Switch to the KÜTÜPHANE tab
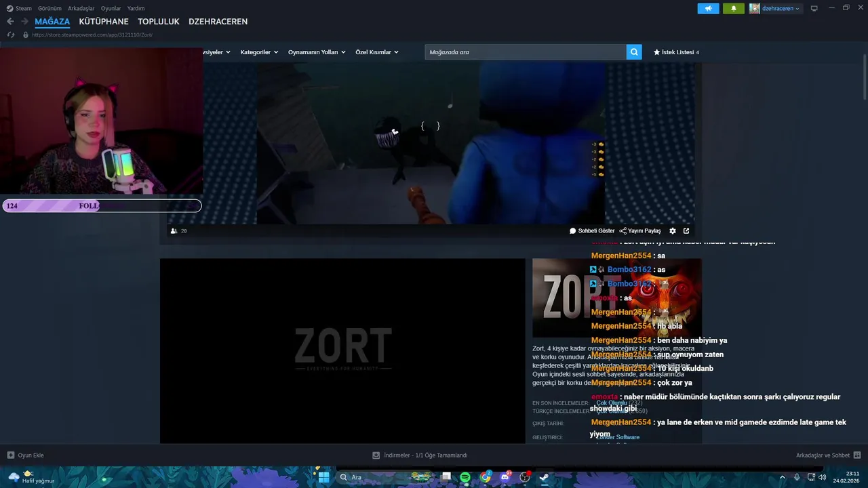 (104, 22)
